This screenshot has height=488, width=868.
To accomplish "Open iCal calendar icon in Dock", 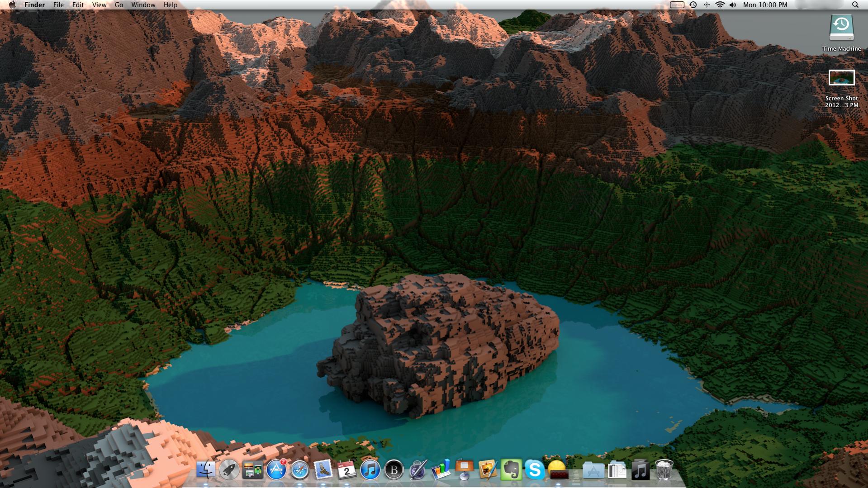I will tap(347, 470).
